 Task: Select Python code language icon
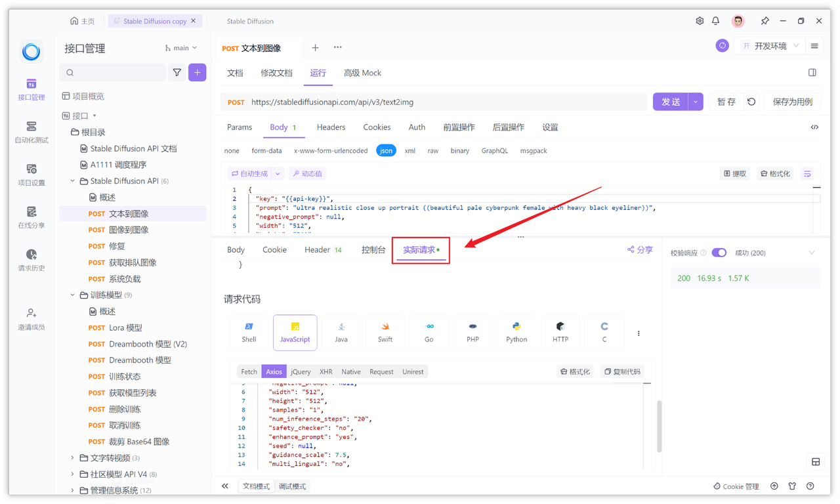(516, 333)
